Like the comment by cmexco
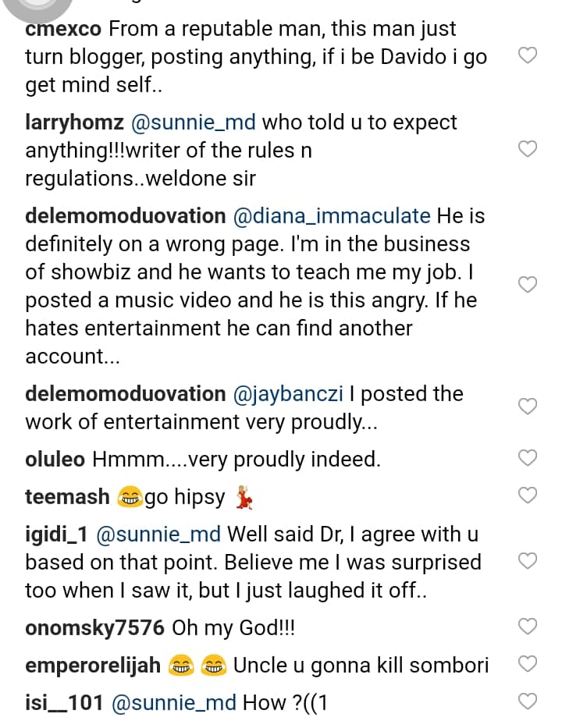Viewport: 562px width, 728px height. (528, 55)
